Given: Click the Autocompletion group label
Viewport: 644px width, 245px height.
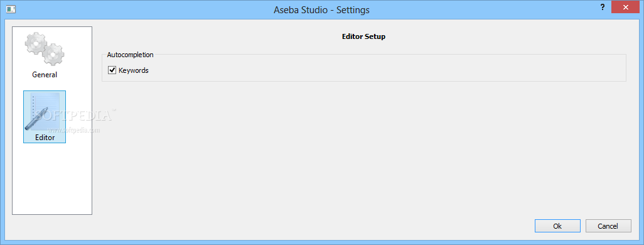Looking at the screenshot, I should (x=130, y=54).
